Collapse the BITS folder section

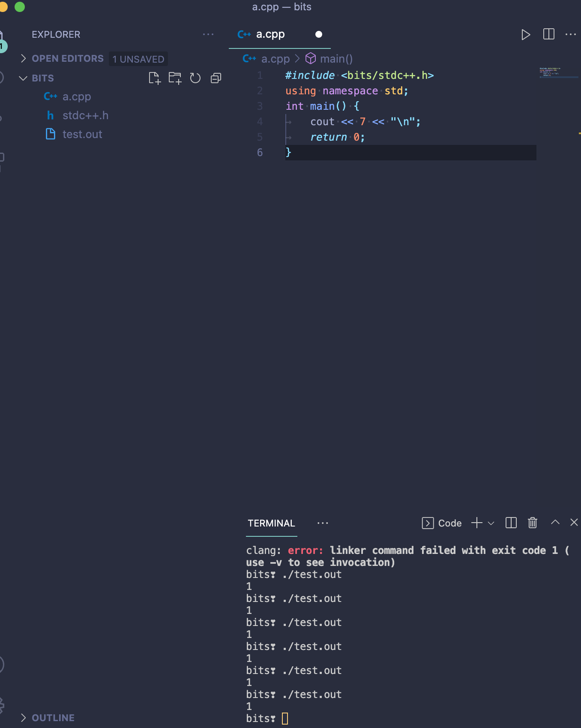click(43, 78)
